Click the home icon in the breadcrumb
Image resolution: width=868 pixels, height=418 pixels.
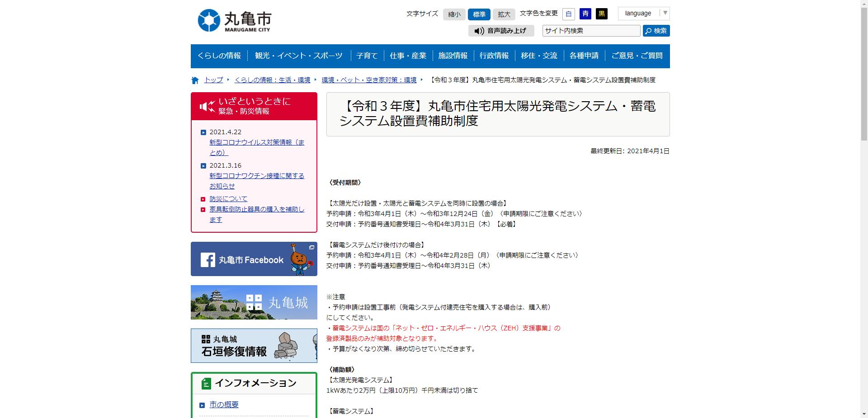click(x=195, y=80)
